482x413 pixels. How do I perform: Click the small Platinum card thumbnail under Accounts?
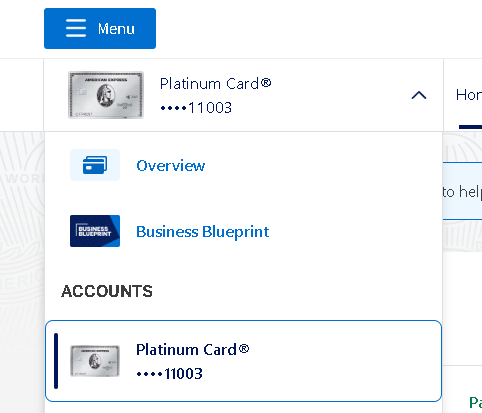(95, 361)
